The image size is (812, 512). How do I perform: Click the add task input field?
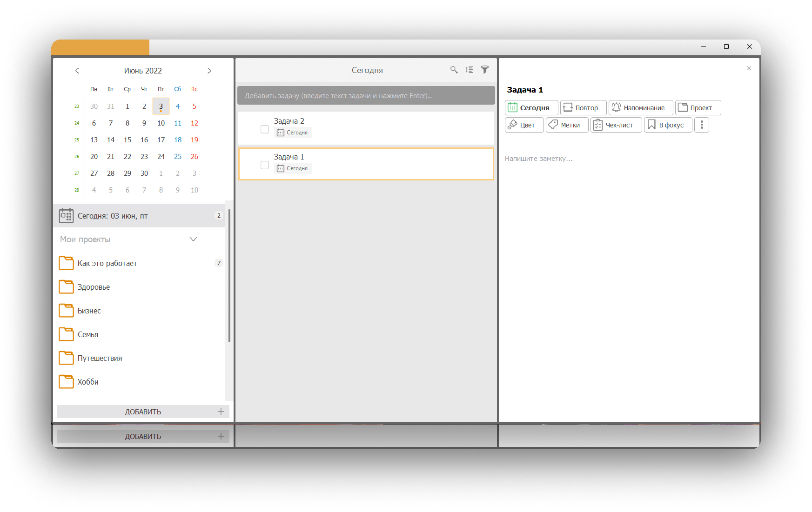(x=366, y=95)
